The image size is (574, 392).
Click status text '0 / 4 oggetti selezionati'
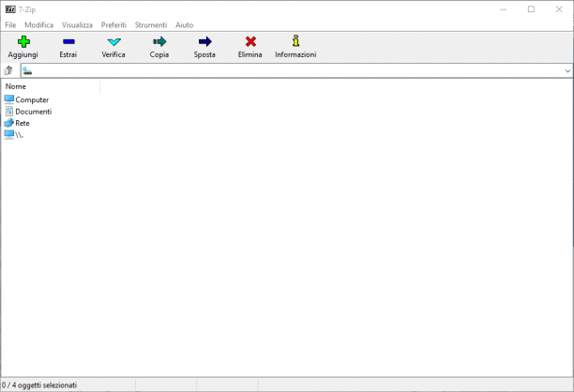pyautogui.click(x=39, y=385)
